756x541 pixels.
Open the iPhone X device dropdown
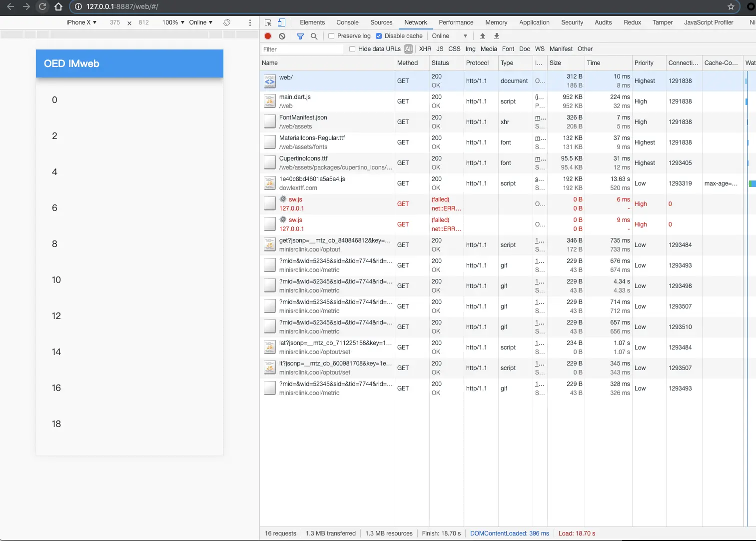pos(81,22)
